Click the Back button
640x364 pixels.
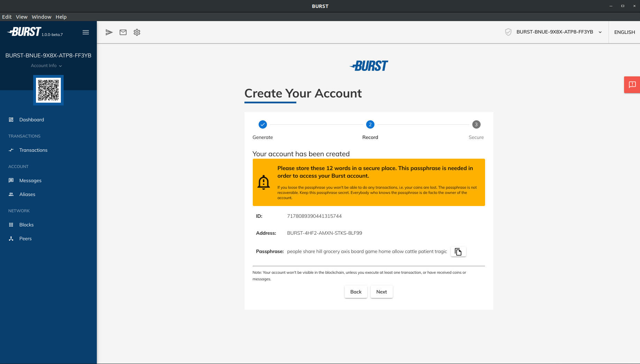click(356, 292)
